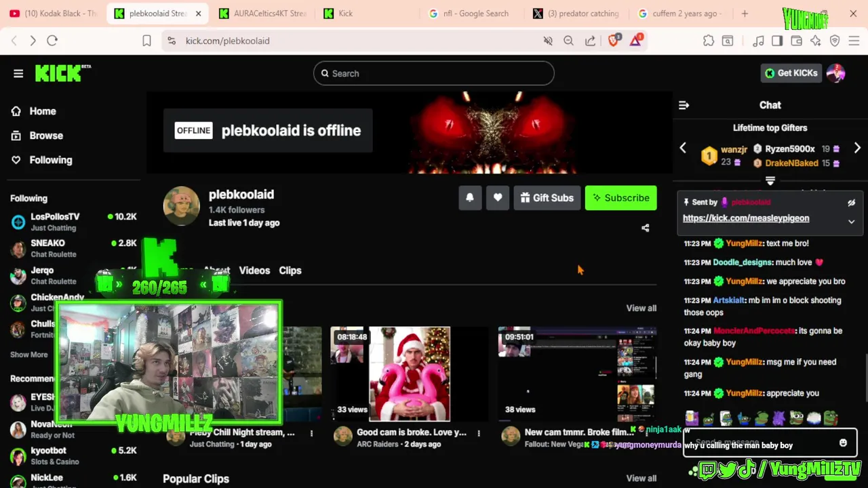868x488 pixels.
Task: Click the Get KICKs button
Action: click(791, 73)
